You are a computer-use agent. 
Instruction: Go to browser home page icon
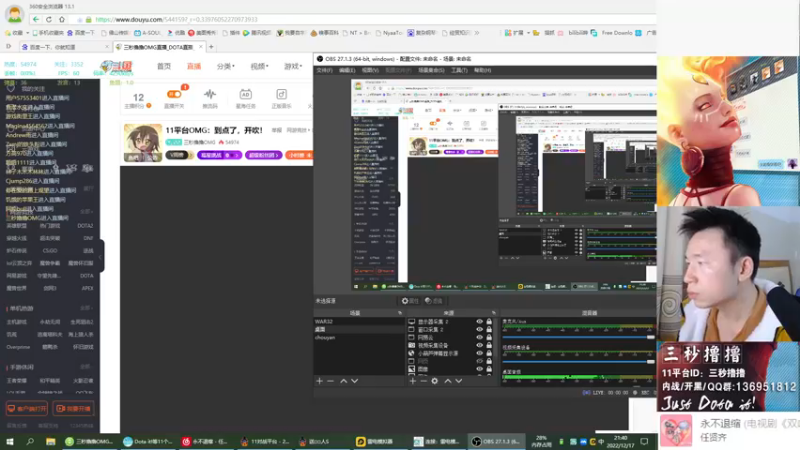pyautogui.click(x=62, y=19)
